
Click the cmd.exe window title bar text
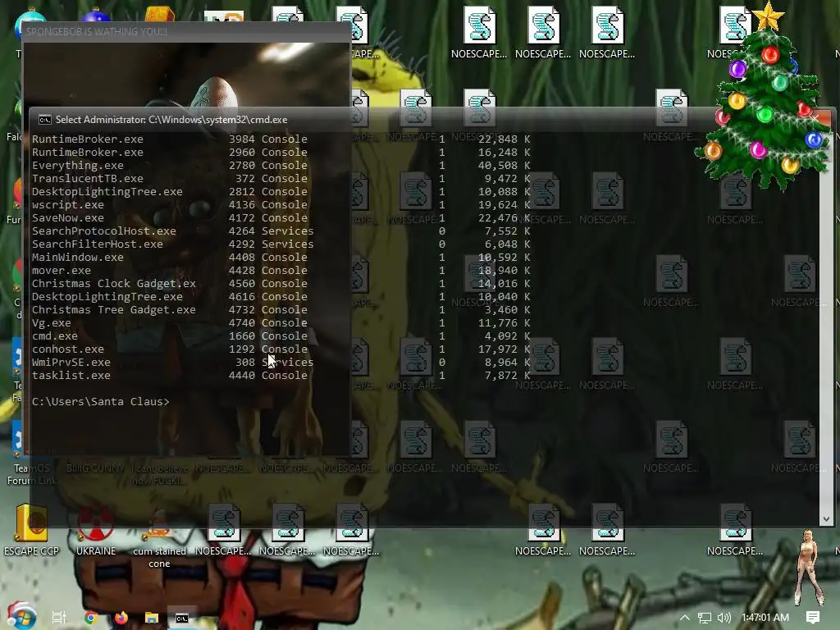click(x=171, y=120)
